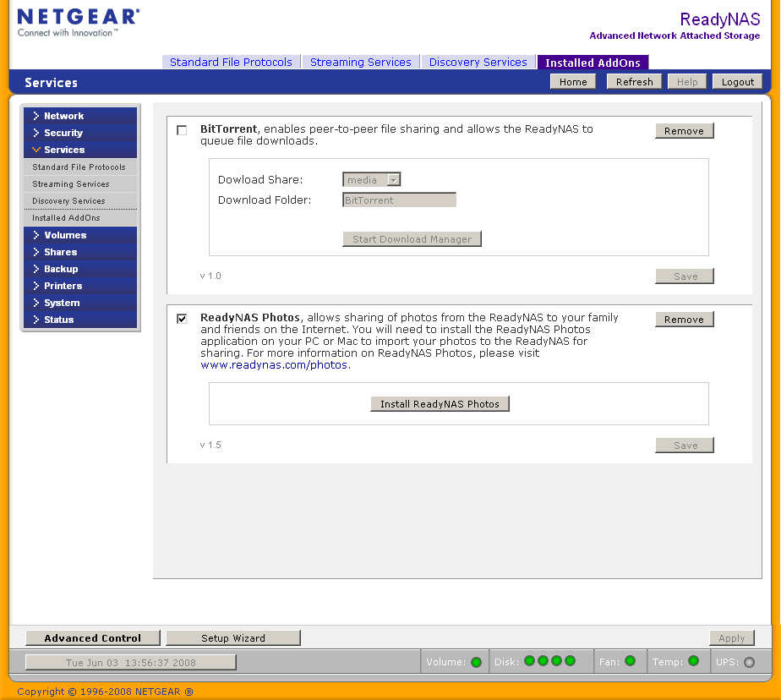Save the BitTorrent settings
Viewport: 781px width, 700px height.
click(x=685, y=276)
